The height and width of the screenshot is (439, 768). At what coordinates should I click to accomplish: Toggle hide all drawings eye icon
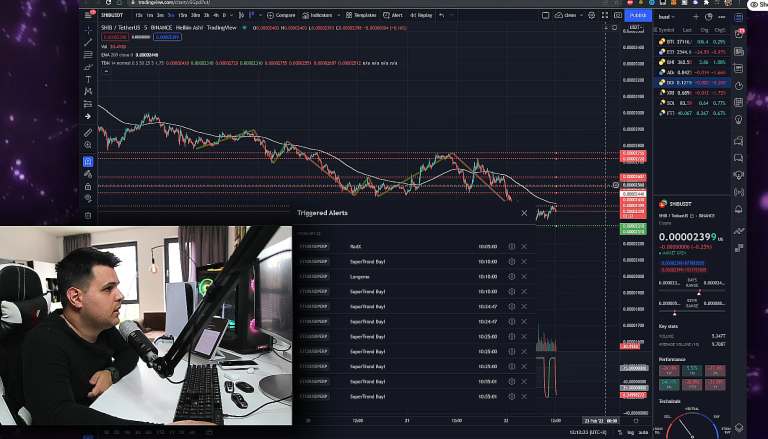[88, 199]
